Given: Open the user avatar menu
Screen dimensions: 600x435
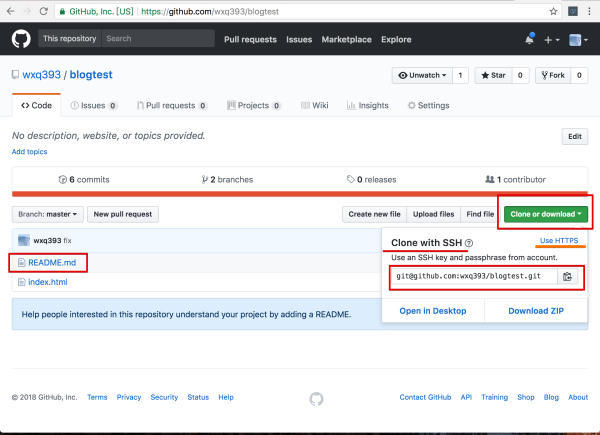Looking at the screenshot, I should tap(578, 40).
